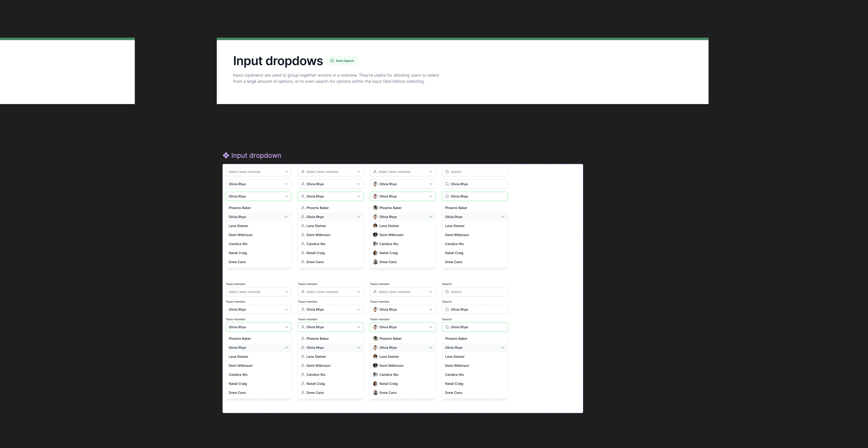The image size is (868, 448).
Task: Click the green-focused labeled Search field with Olivia Rhye
Action: coord(474,327)
